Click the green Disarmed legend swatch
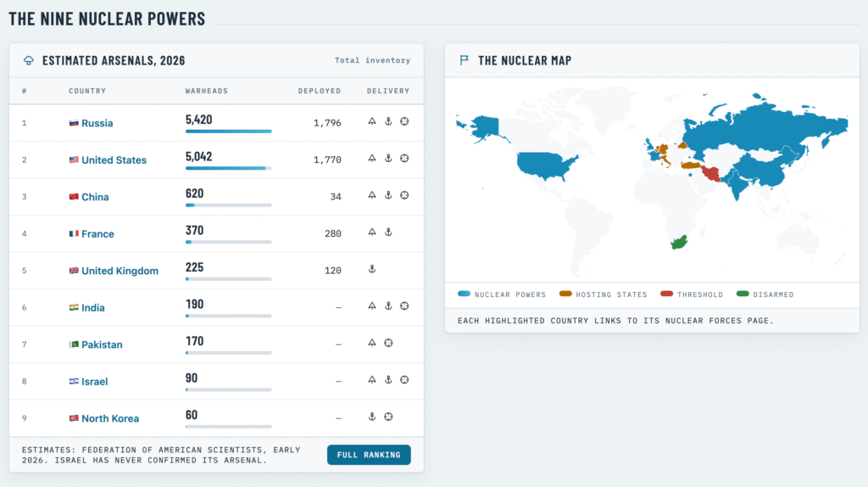Viewport: 868px width, 487px height. click(x=743, y=294)
